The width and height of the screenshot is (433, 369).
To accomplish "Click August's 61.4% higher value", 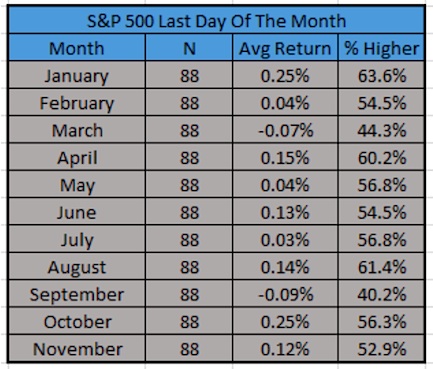I will click(381, 266).
